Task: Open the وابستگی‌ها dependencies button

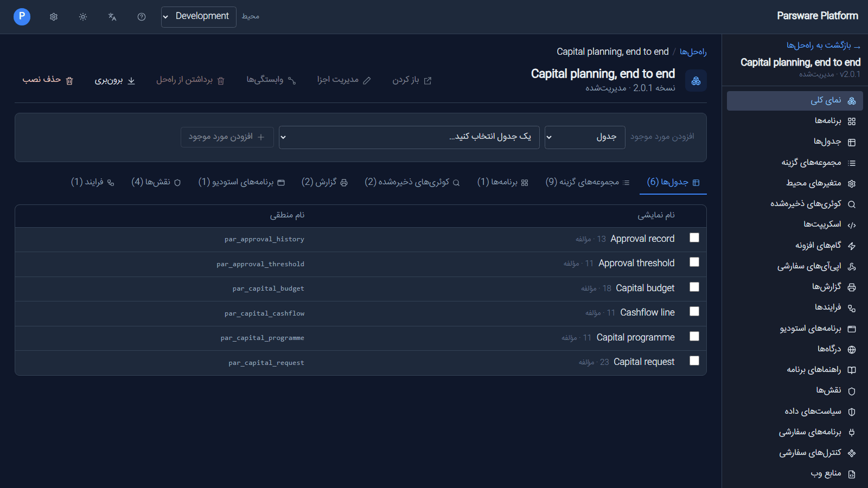Action: click(271, 80)
